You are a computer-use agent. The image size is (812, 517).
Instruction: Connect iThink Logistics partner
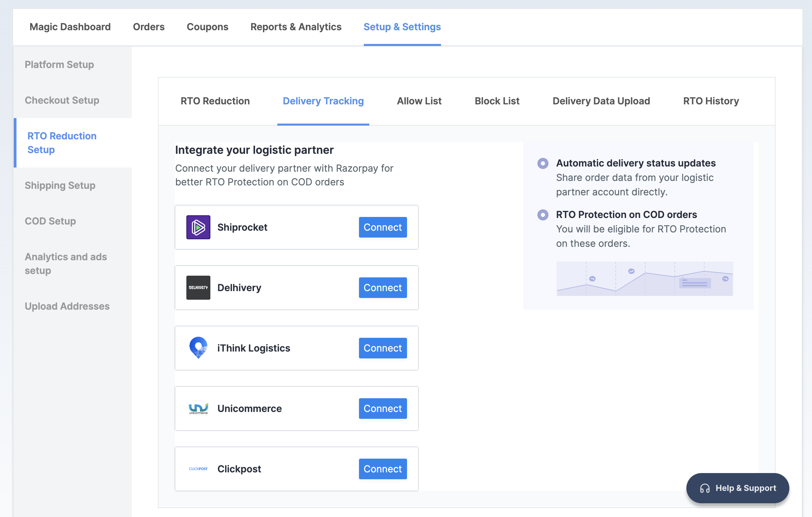[x=383, y=348]
